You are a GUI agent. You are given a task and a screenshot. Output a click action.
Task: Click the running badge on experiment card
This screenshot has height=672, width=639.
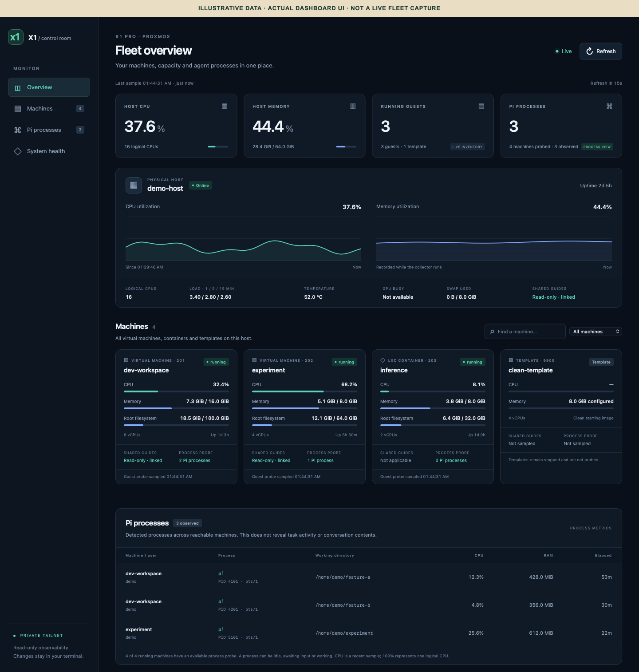click(344, 362)
